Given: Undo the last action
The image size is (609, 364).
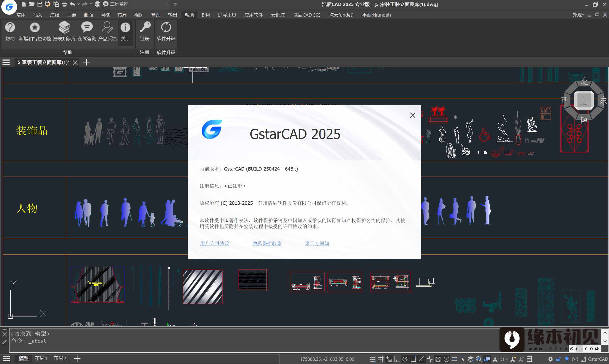Looking at the screenshot, I should tap(72, 4).
